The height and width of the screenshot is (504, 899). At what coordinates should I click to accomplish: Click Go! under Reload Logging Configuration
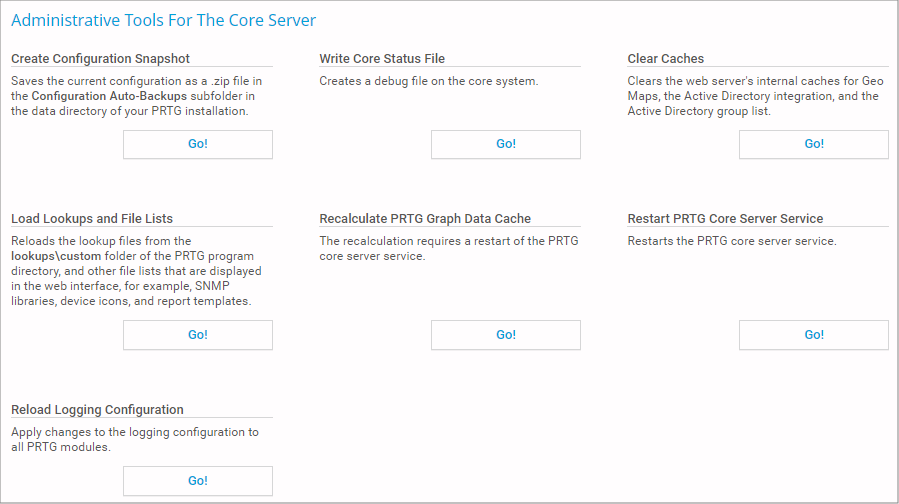click(x=198, y=481)
